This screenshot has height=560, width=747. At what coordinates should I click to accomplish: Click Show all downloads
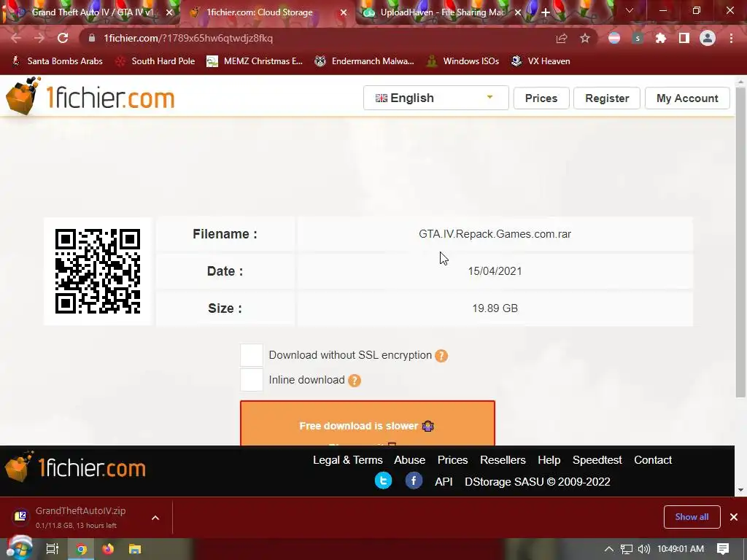pos(692,517)
